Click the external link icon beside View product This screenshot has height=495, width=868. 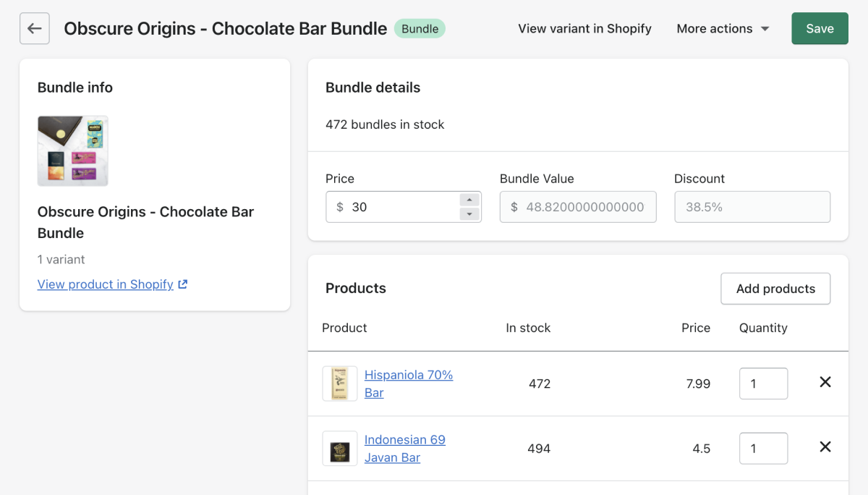tap(183, 284)
